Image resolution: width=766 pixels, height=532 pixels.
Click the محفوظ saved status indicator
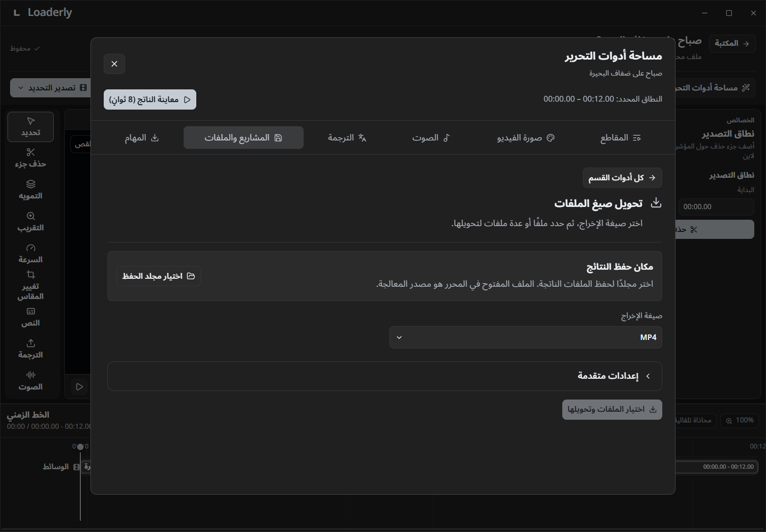pos(25,48)
